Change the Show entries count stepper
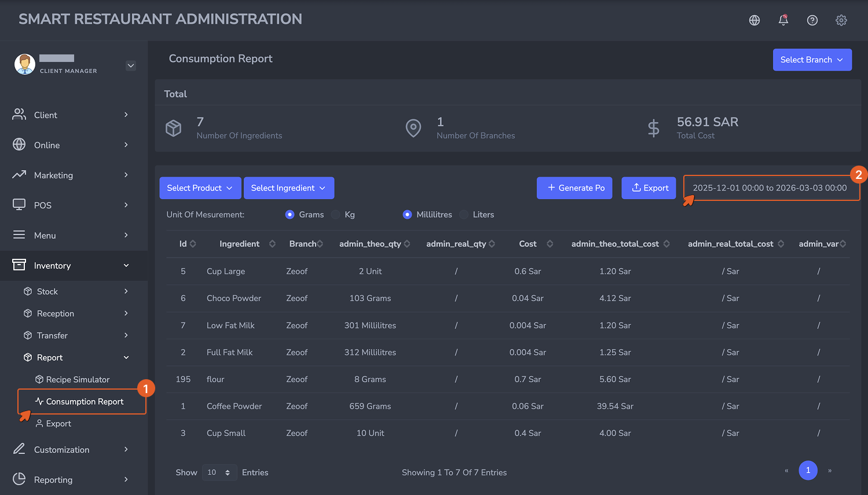Screen dimensions: 868x495 coord(219,473)
